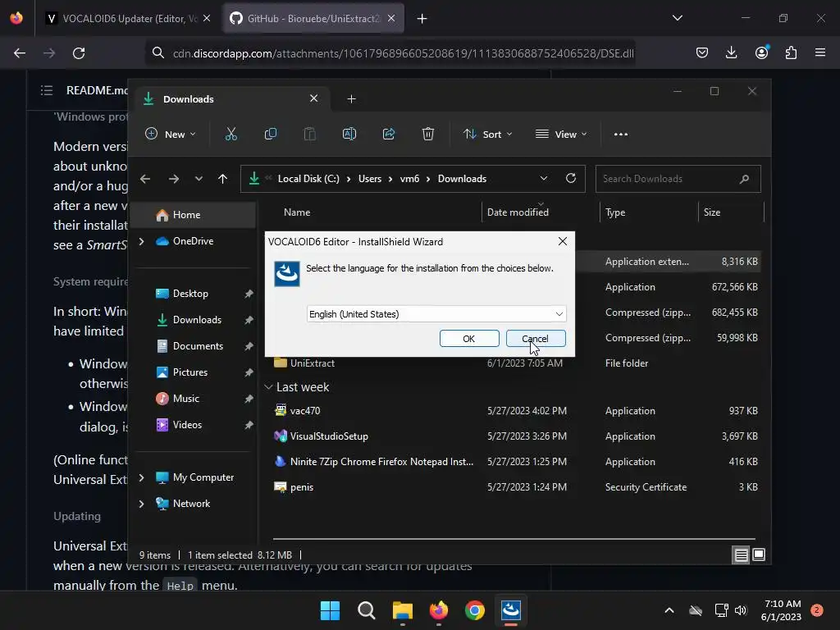Open taskbar Search
Viewport: 840px width, 630px height.
367,610
